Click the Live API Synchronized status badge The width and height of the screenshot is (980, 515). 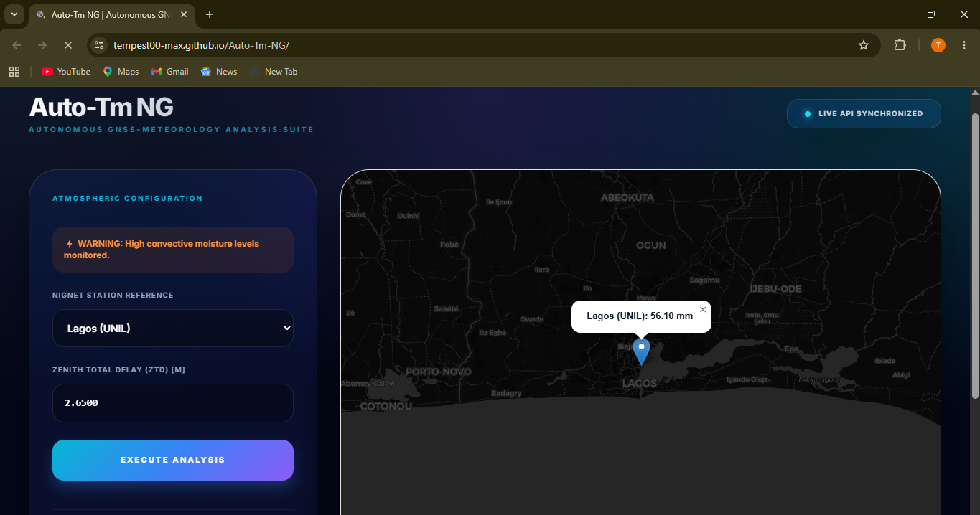point(864,113)
